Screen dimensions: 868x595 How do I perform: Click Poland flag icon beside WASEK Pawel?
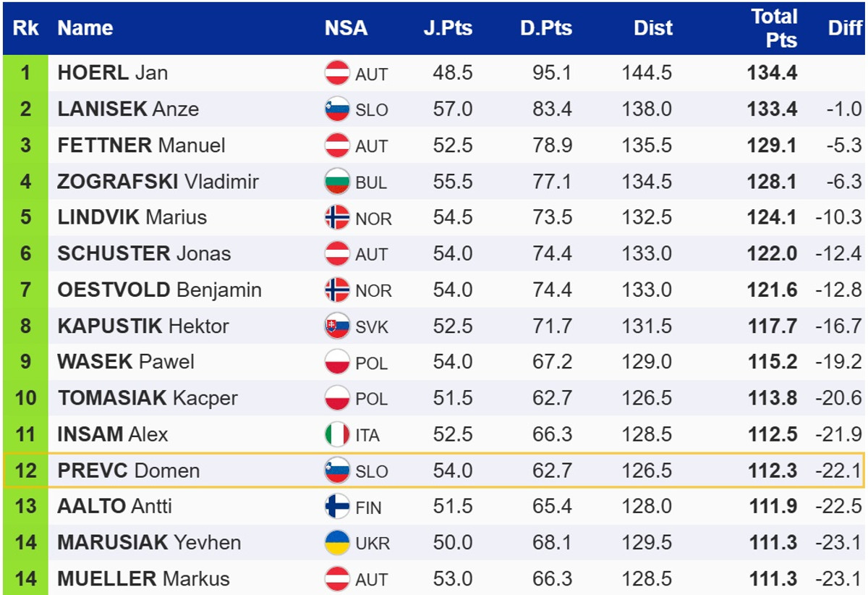337,362
